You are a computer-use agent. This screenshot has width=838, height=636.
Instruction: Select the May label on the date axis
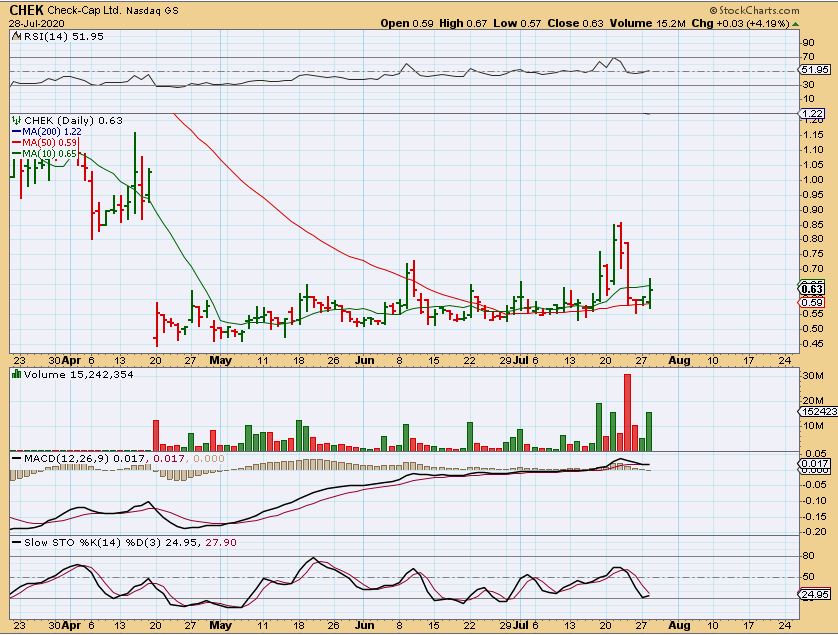pos(221,359)
